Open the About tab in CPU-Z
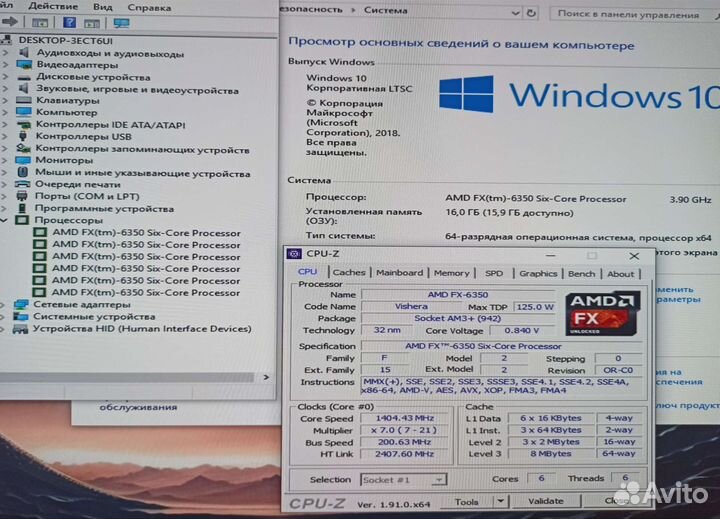720x519 pixels. (x=620, y=274)
